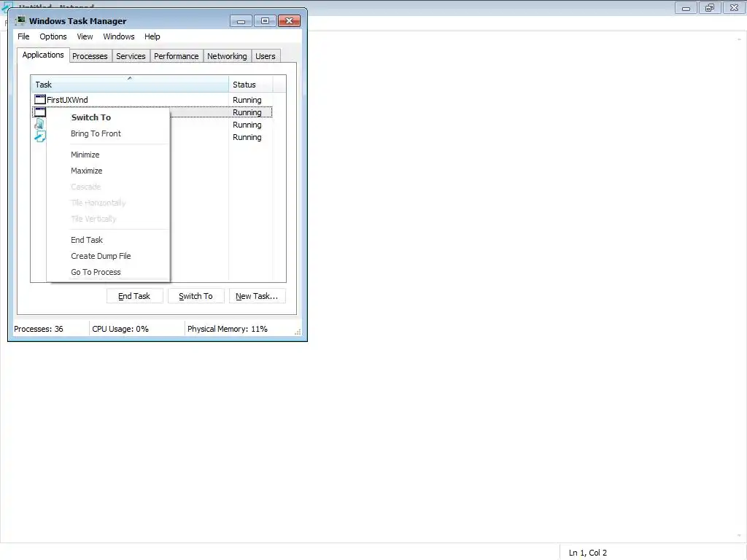Sort by the Task column header
Image resolution: width=747 pixels, height=560 pixels.
coord(130,85)
